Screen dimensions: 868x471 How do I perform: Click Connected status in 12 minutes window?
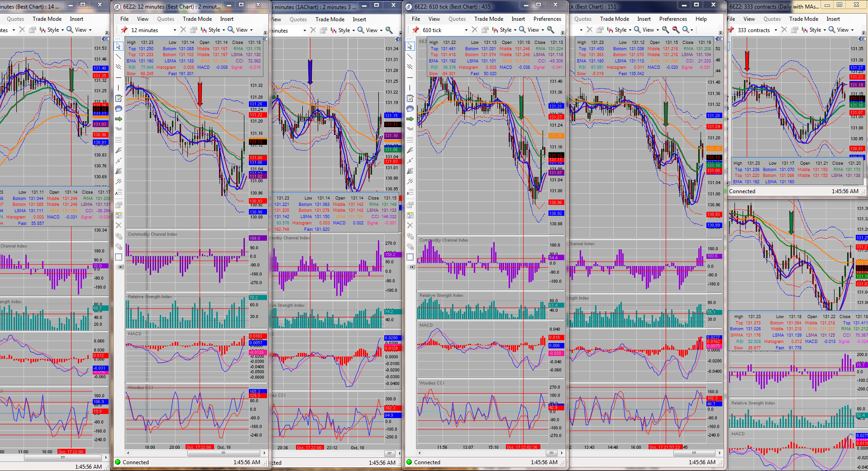[136, 462]
